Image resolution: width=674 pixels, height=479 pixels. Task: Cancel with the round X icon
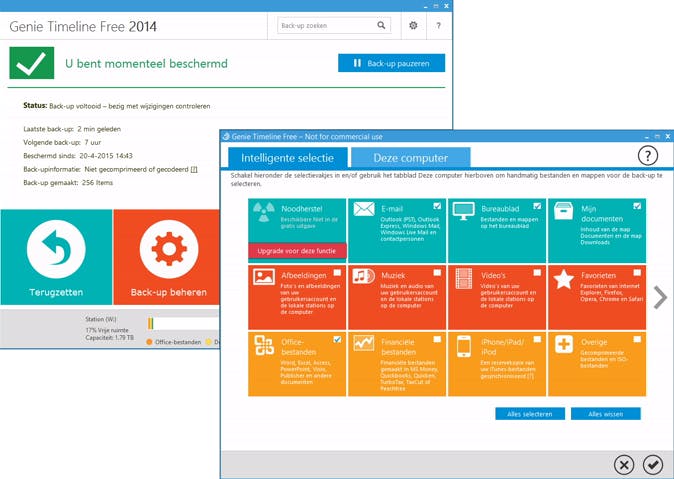[x=624, y=464]
